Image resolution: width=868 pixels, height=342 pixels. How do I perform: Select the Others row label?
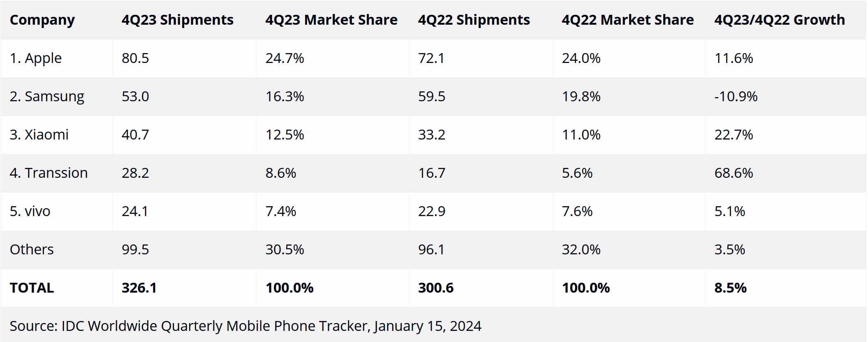32,249
